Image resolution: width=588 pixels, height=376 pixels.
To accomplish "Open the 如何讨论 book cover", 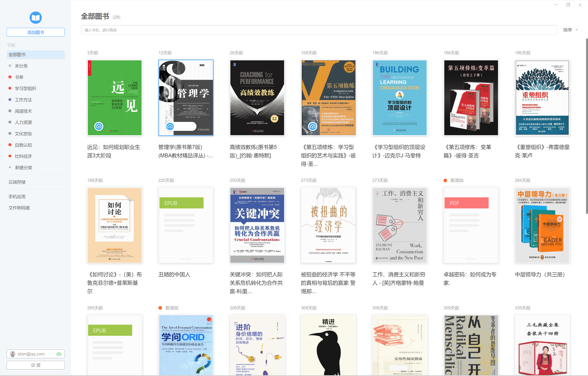I will pyautogui.click(x=115, y=225).
